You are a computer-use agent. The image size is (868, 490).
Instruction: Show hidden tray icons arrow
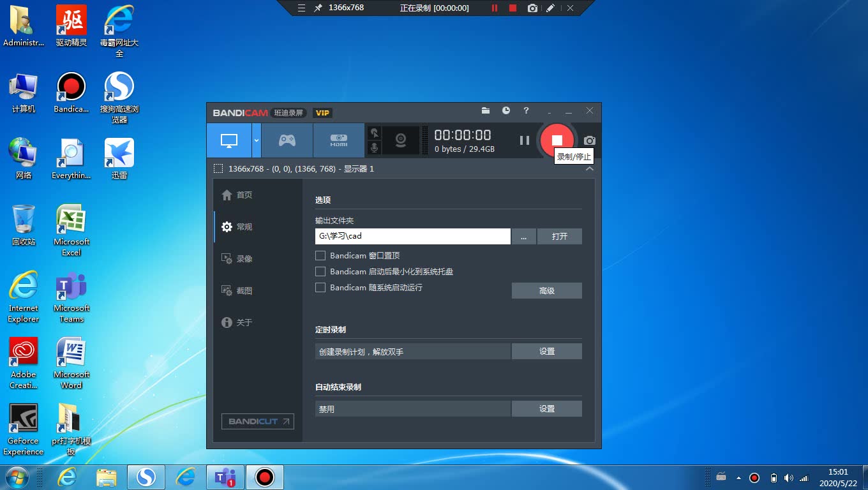(738, 477)
